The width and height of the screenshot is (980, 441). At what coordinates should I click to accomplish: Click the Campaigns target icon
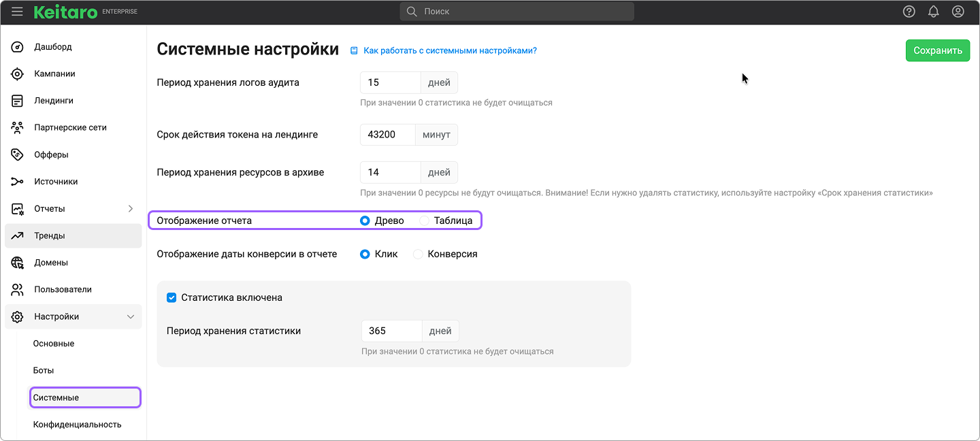[x=18, y=73]
